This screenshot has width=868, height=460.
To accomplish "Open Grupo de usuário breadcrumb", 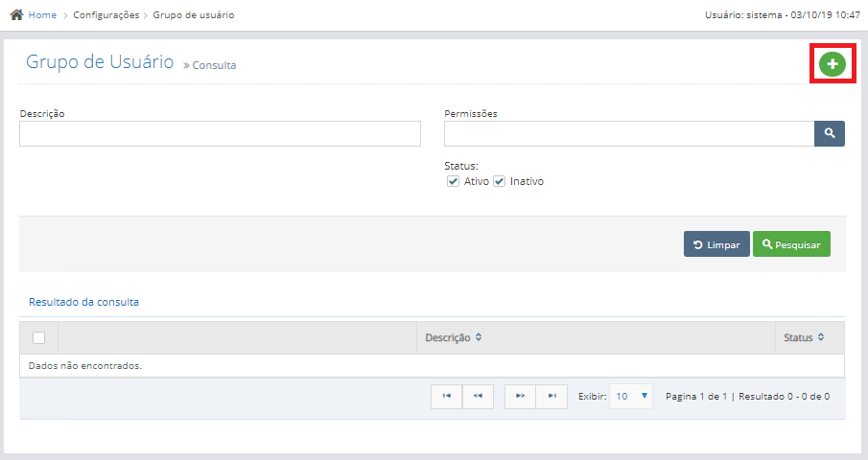I will coord(193,15).
